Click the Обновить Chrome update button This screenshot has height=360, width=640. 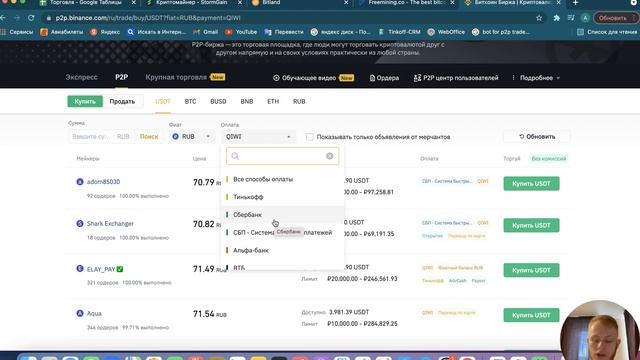(x=615, y=18)
